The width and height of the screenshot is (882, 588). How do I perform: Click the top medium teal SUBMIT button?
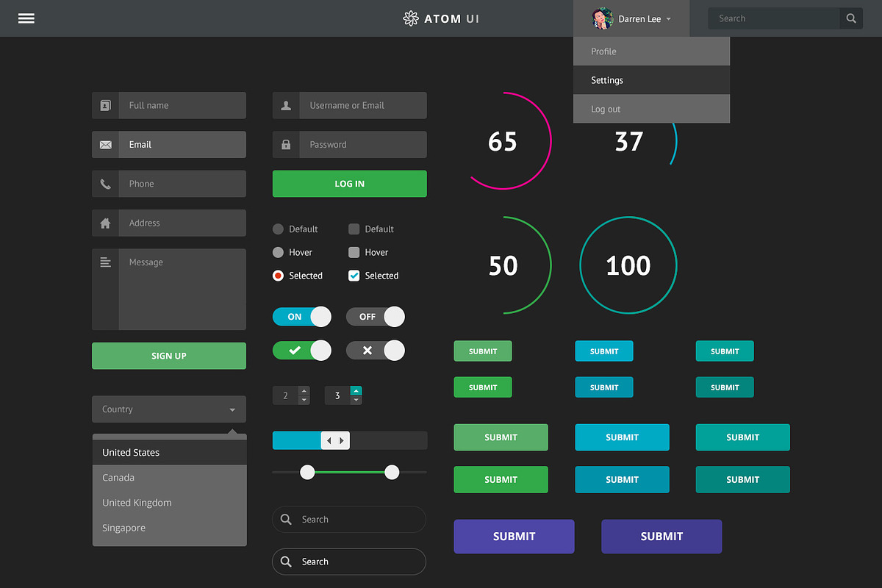click(743, 437)
